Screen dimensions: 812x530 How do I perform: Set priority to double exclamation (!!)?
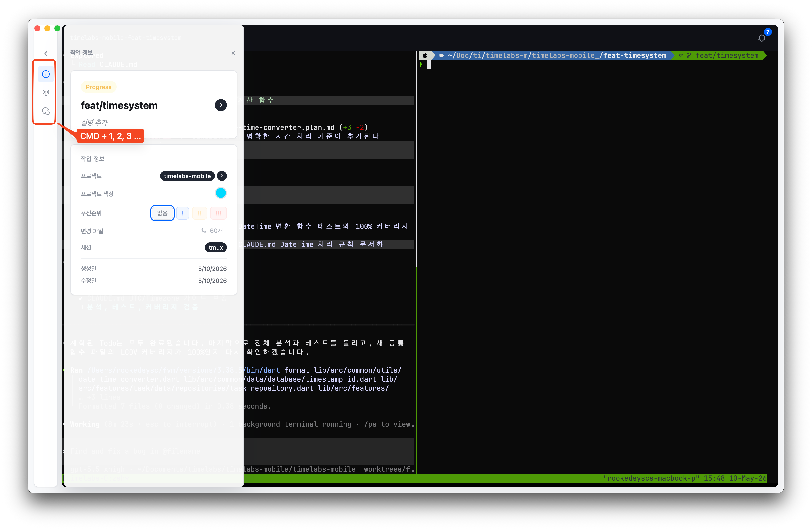(x=199, y=213)
